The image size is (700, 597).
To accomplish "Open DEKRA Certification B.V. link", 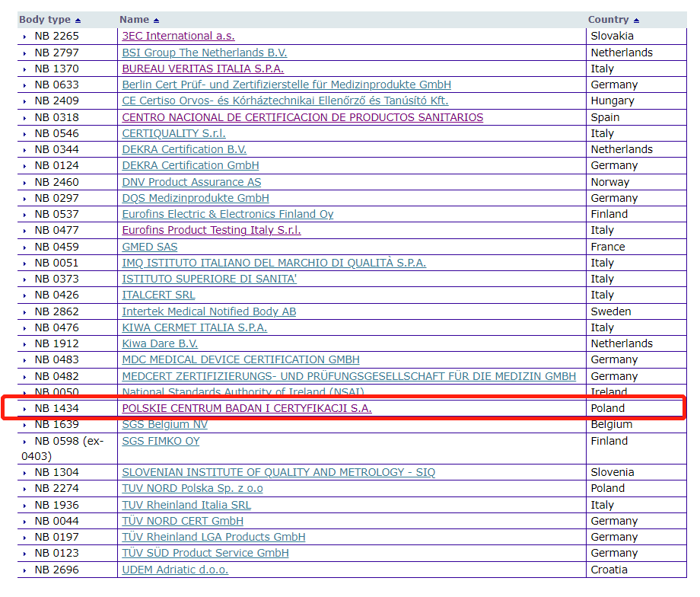I will pyautogui.click(x=184, y=149).
